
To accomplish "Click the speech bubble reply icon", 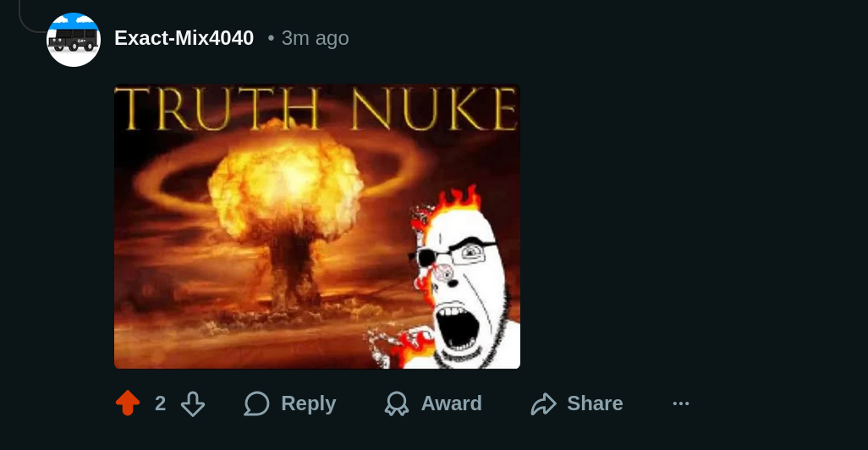I will coord(257,403).
